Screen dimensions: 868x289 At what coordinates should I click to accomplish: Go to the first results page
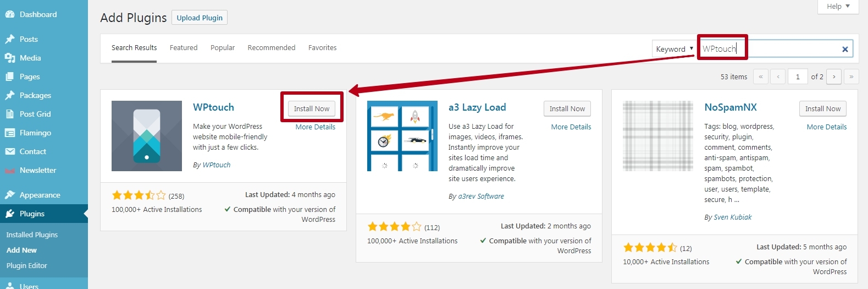(761, 77)
